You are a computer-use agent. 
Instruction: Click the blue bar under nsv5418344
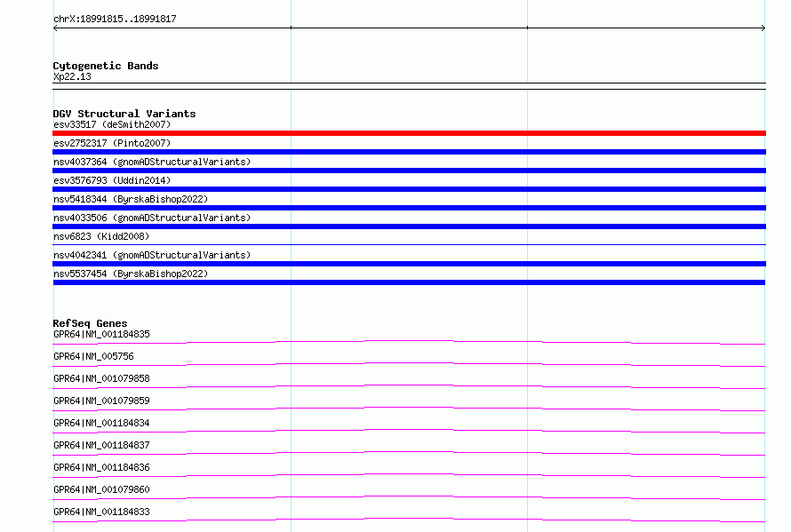click(x=409, y=208)
